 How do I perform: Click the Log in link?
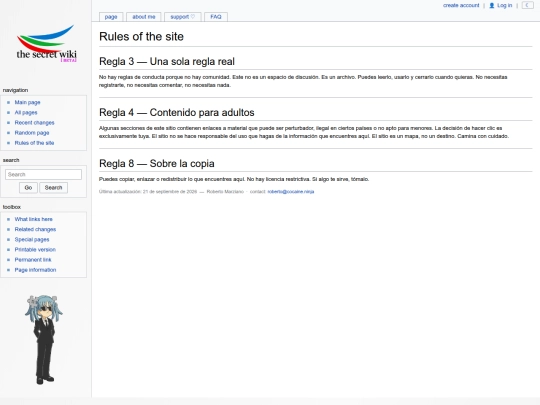pos(505,6)
